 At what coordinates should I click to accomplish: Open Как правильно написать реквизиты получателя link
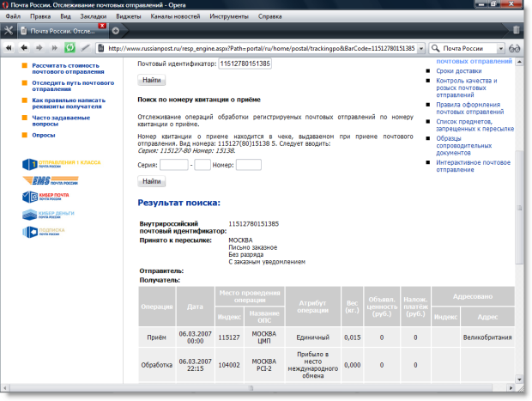tap(69, 103)
